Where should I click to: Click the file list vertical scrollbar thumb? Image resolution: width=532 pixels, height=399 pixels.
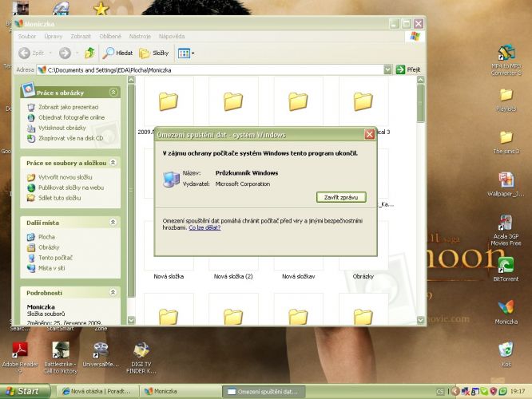click(x=421, y=104)
